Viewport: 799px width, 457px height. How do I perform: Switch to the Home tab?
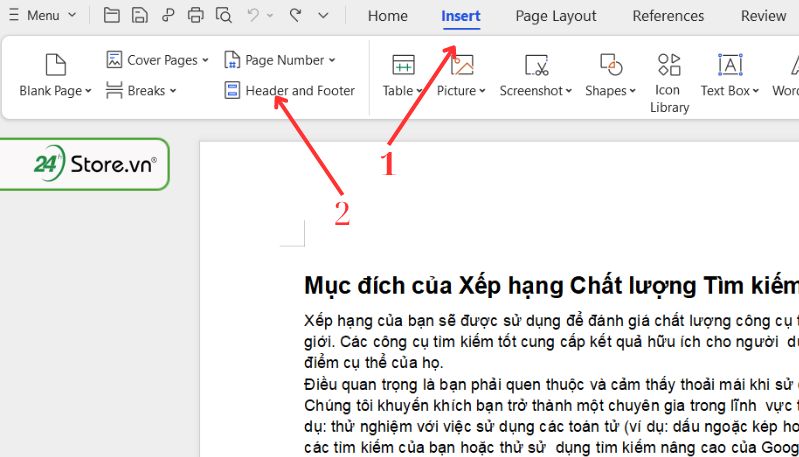click(388, 16)
